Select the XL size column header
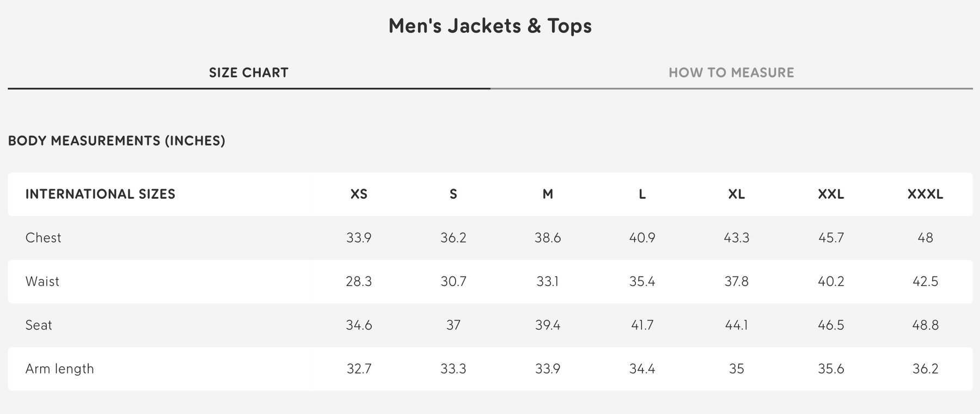 [737, 194]
